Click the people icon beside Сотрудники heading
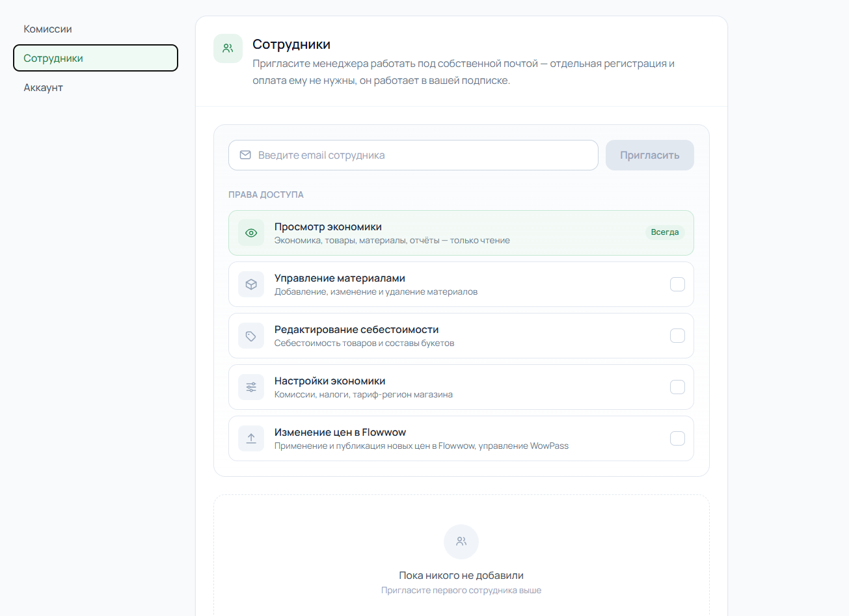 pos(228,48)
